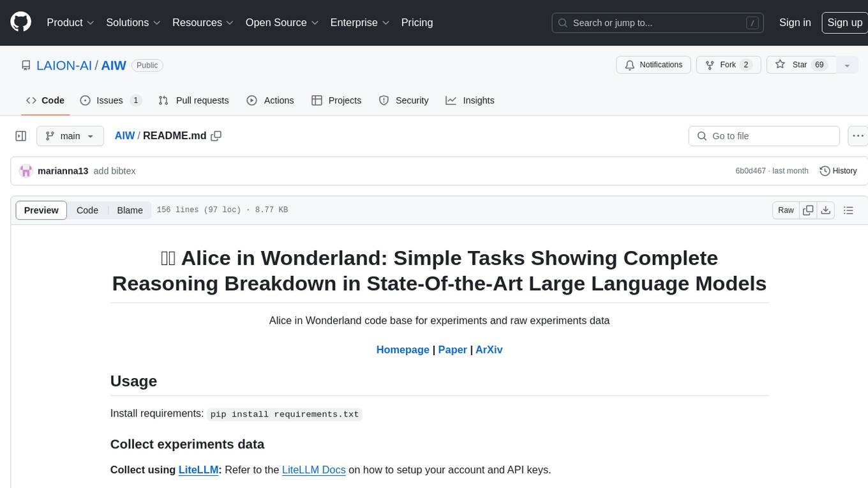Open the Insights tab
868x488 pixels.
tap(470, 100)
